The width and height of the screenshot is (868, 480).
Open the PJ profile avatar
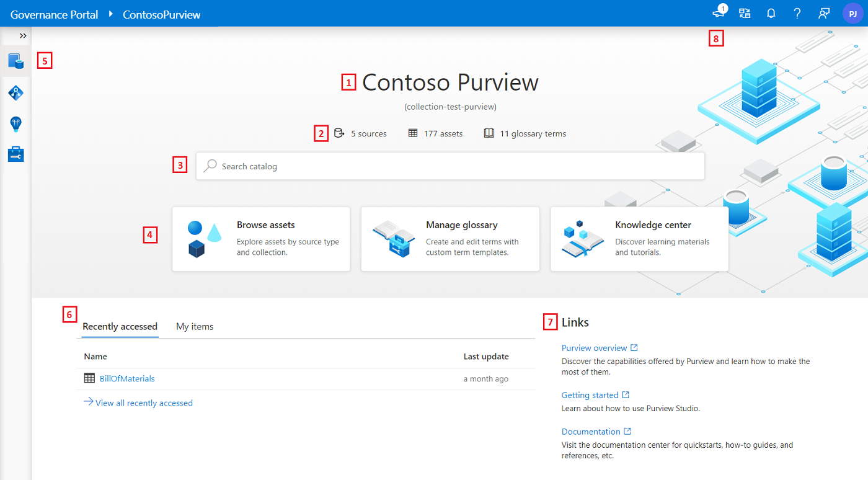click(x=852, y=13)
